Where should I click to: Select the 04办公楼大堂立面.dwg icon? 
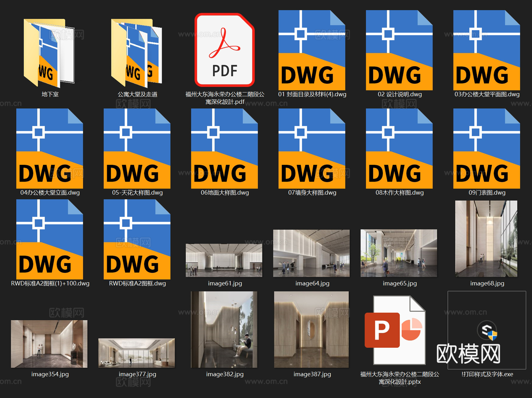click(50, 149)
